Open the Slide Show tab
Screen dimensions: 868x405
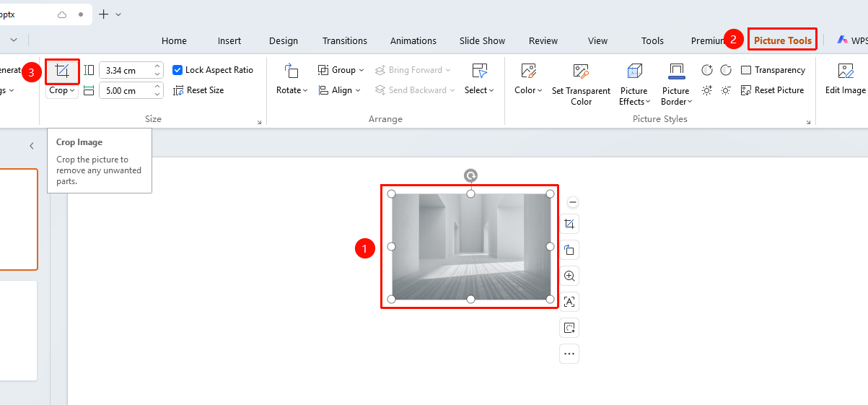(x=482, y=40)
